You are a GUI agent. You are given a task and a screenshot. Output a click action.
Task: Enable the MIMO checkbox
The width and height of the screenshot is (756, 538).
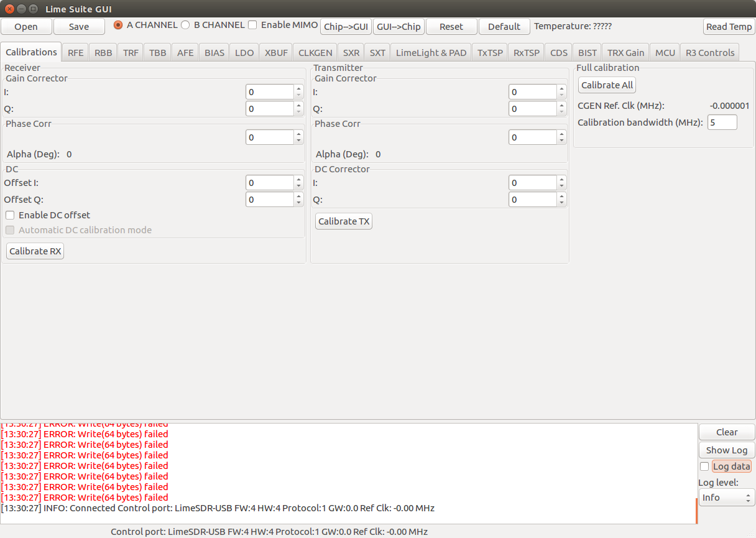[x=252, y=25]
